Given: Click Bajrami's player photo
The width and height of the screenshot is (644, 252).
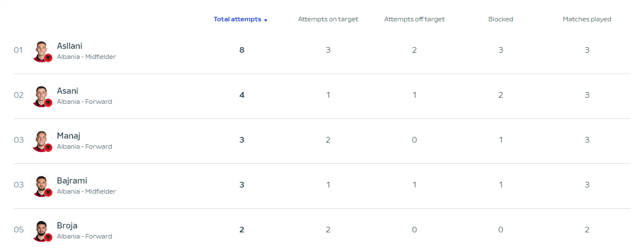Looking at the screenshot, I should pyautogui.click(x=40, y=184).
